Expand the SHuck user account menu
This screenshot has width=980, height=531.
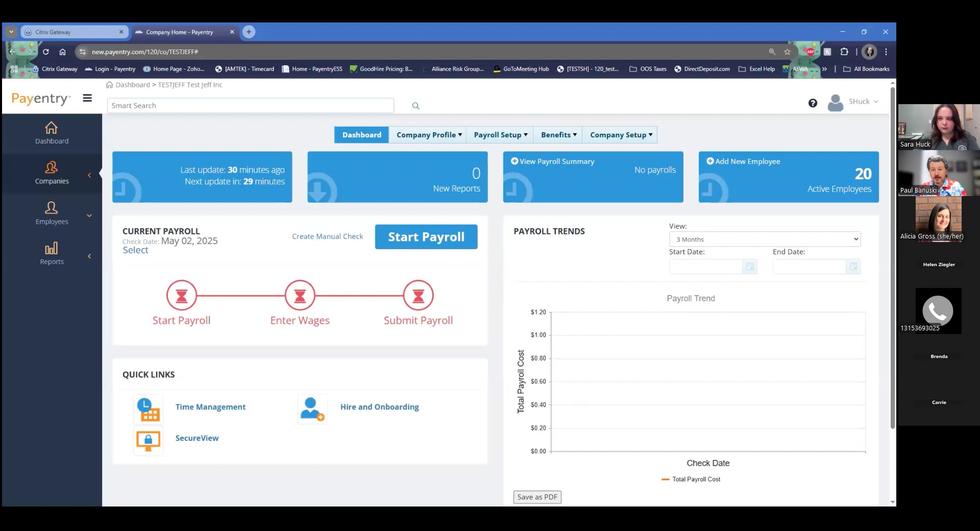853,102
